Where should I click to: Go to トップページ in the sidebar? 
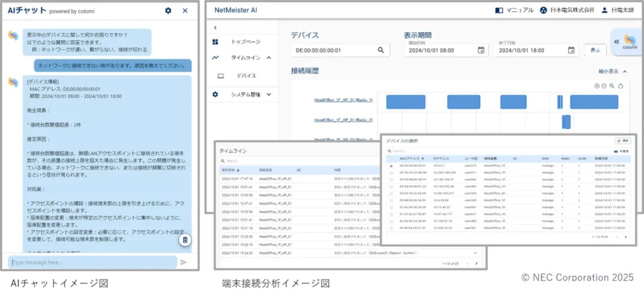[x=245, y=42]
